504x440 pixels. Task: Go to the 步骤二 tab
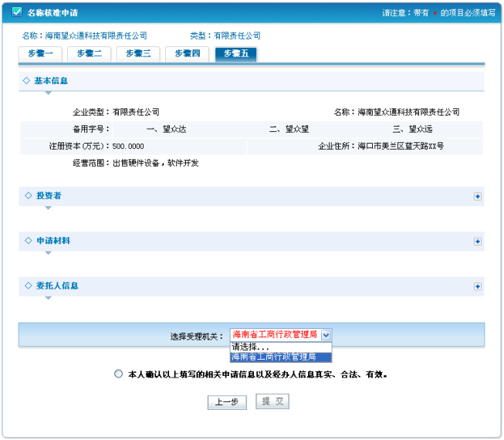[90, 53]
